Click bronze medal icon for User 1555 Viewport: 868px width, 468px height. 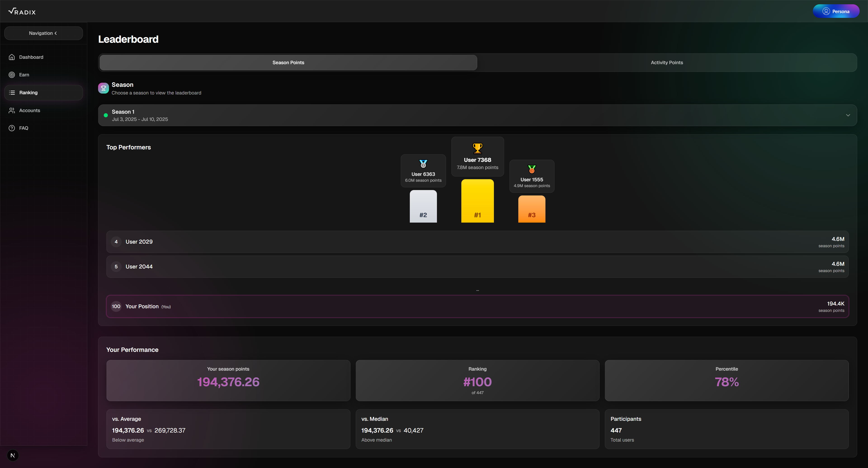(532, 169)
